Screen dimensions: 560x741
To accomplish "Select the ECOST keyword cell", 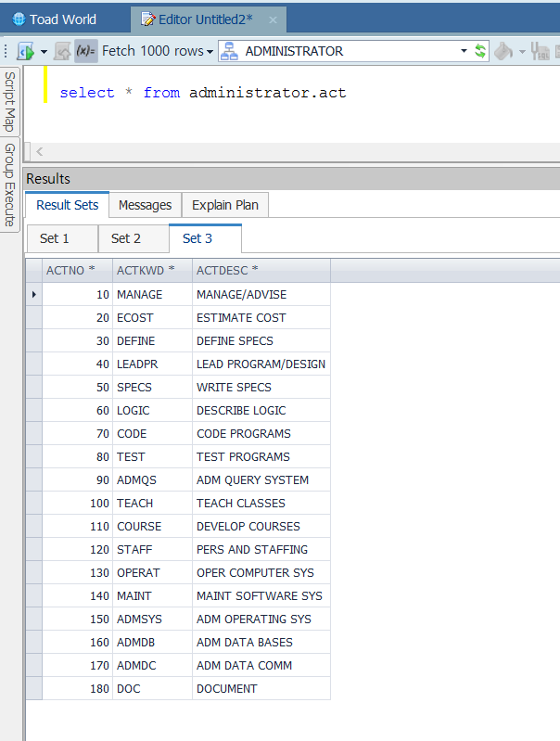I will pos(153,317).
